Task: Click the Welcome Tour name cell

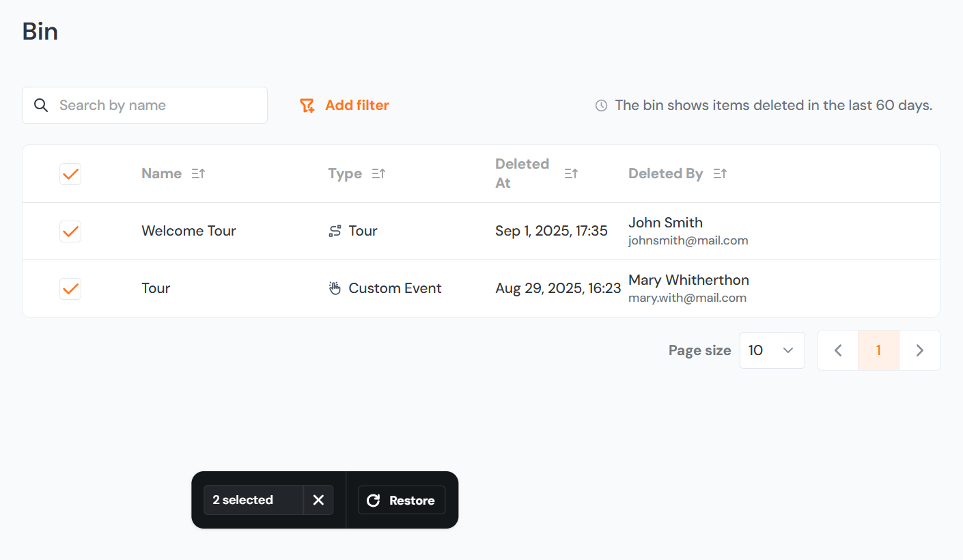Action: pos(189,231)
